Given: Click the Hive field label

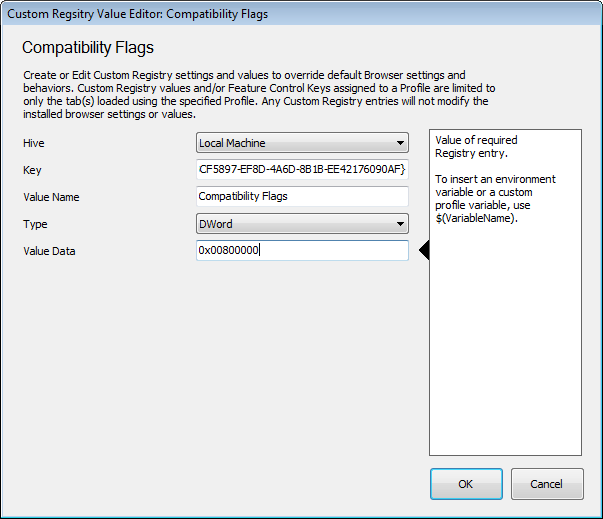Looking at the screenshot, I should click(x=34, y=143).
